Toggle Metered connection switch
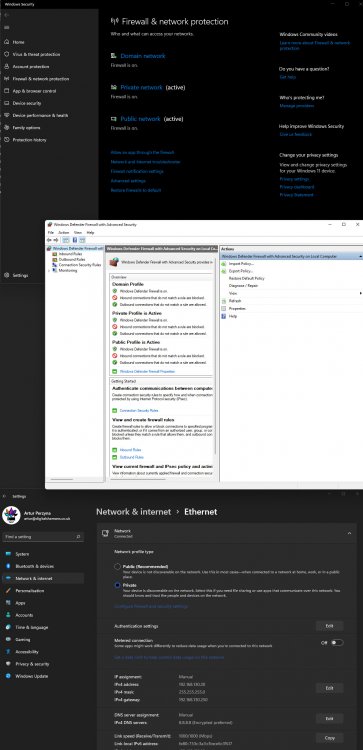Screen dimensions: 363x750 (x=337, y=642)
